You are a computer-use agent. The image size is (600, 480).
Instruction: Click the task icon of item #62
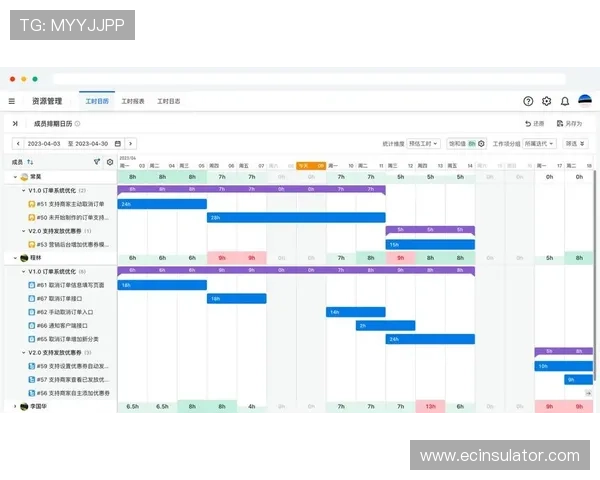[x=32, y=312]
